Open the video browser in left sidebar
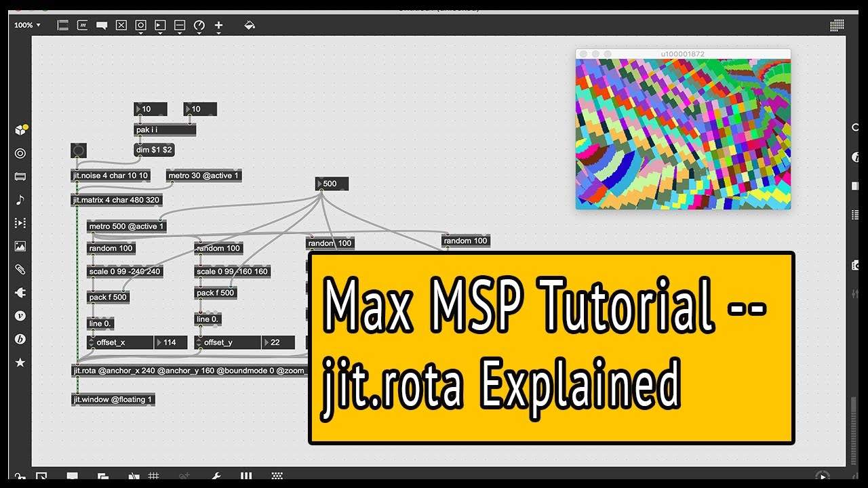The width and height of the screenshot is (868, 488). pyautogui.click(x=20, y=223)
